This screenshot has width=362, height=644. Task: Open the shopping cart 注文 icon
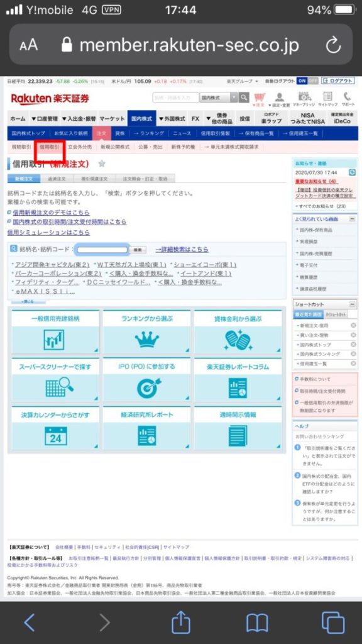click(x=260, y=99)
